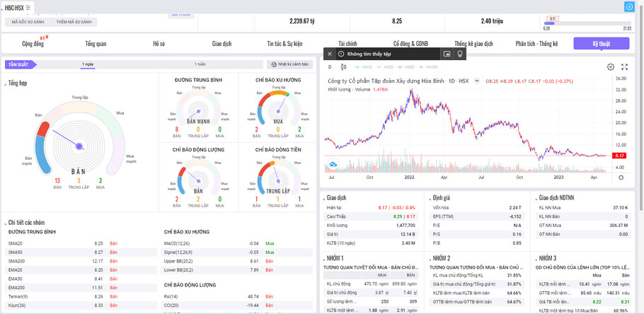644x314 pixels.
Task: Click the Khối lượng value 1,477,700
Action: pos(406,226)
